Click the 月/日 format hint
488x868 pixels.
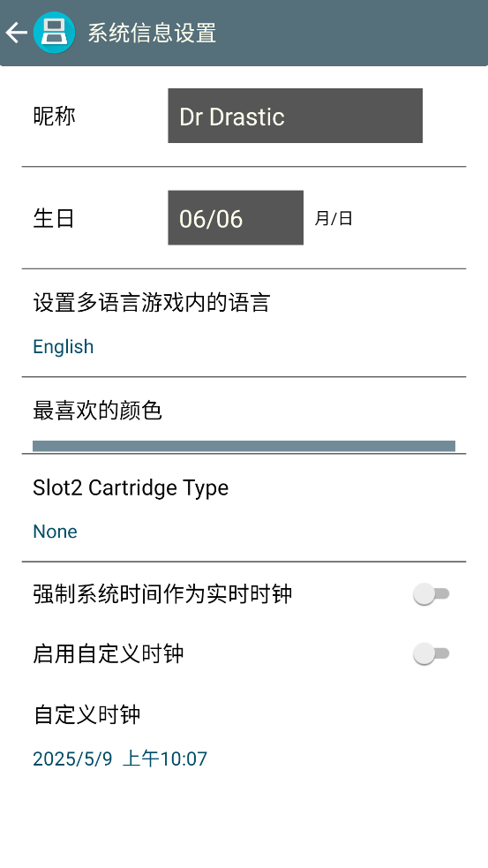334,218
